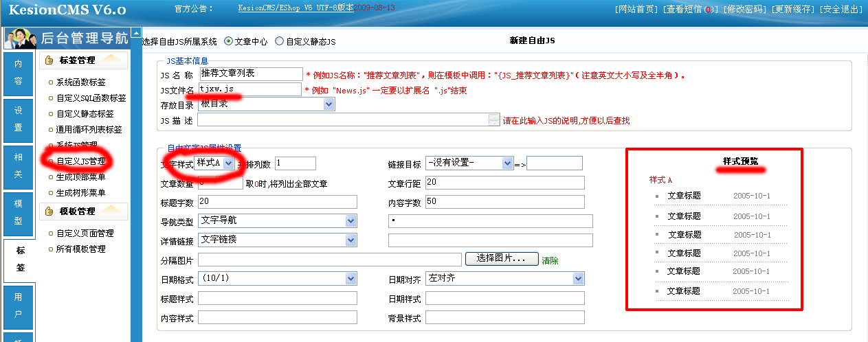Screen dimensions: 868x342
Task: Click the 选择图片... button
Action: pyautogui.click(x=502, y=259)
